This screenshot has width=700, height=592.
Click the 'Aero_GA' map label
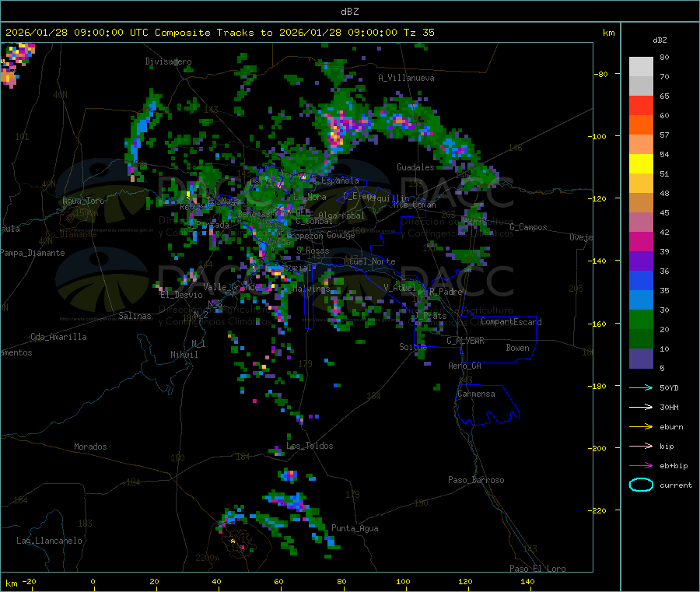(465, 366)
